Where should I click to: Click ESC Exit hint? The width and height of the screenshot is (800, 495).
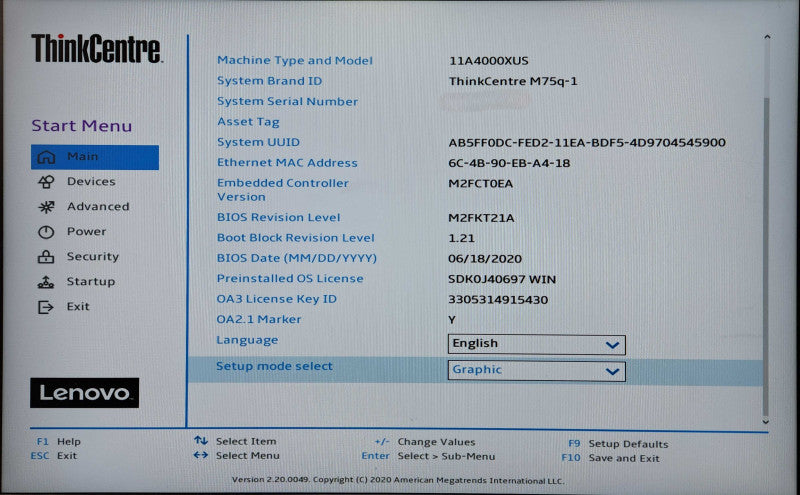54,456
